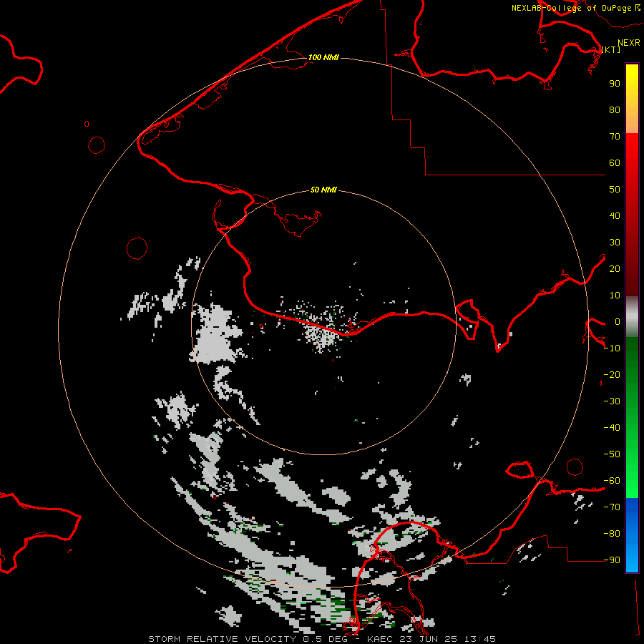
Task: Click the gray zero-velocity segment of the color bar
Action: pyautogui.click(x=632, y=316)
